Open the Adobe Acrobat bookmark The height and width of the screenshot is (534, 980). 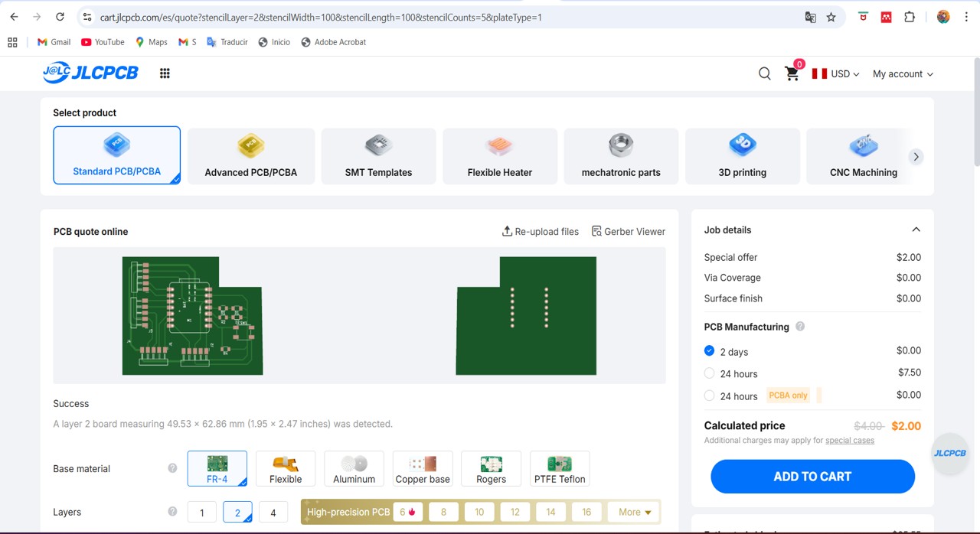click(x=333, y=42)
